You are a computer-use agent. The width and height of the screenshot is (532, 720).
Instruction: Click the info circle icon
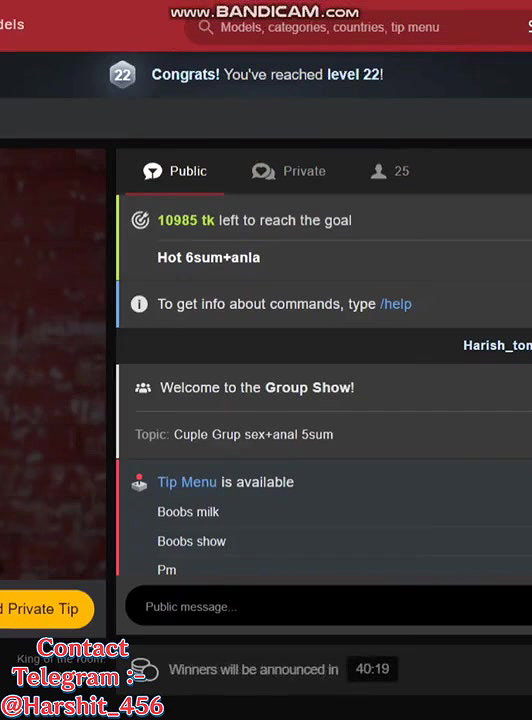(140, 304)
